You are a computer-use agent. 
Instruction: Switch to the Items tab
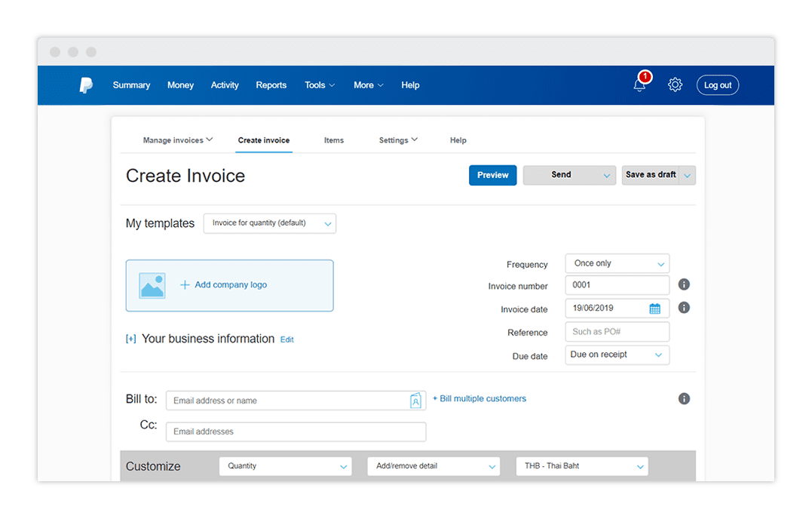click(x=333, y=140)
